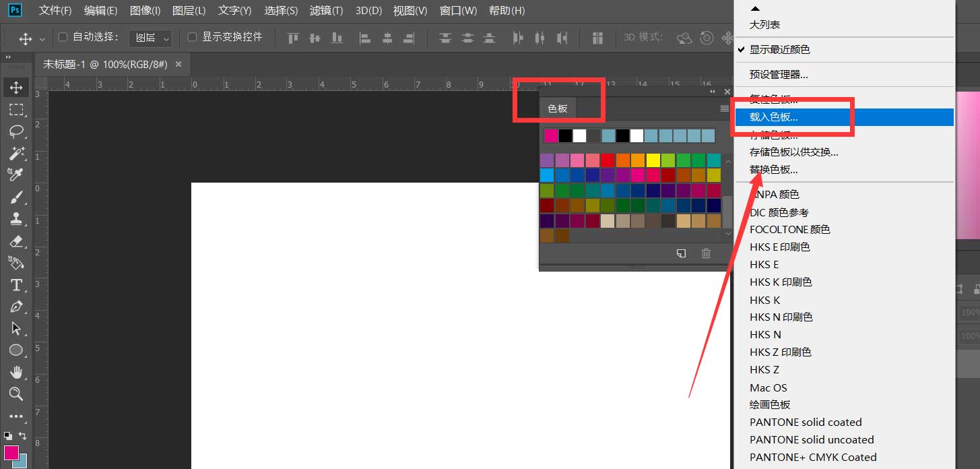
Task: Swap foreground and background colors
Action: (23, 435)
